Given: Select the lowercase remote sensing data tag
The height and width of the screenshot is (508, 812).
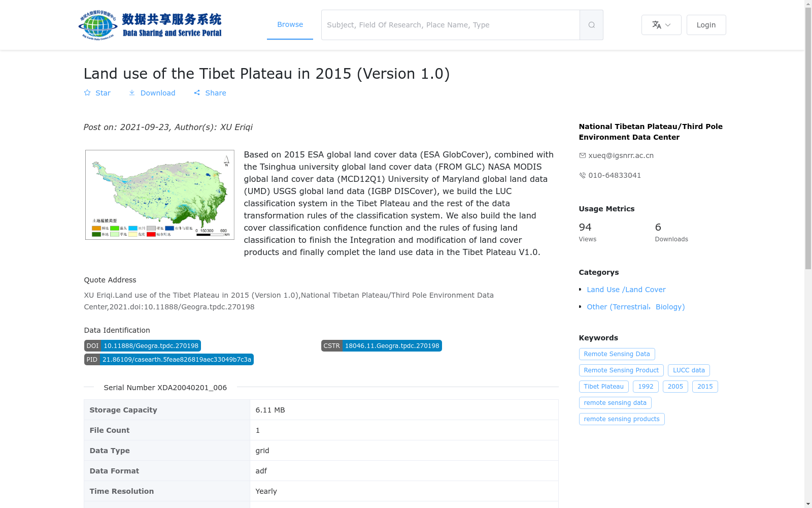Looking at the screenshot, I should (x=615, y=403).
